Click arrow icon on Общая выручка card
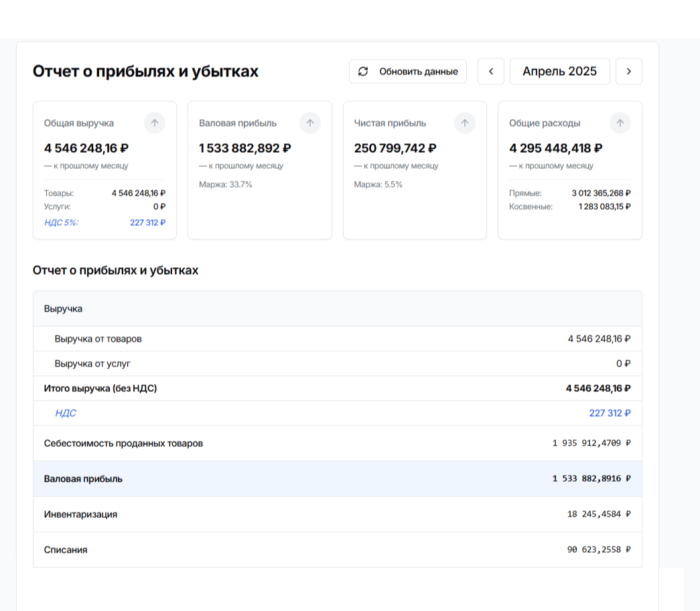 coord(155,123)
